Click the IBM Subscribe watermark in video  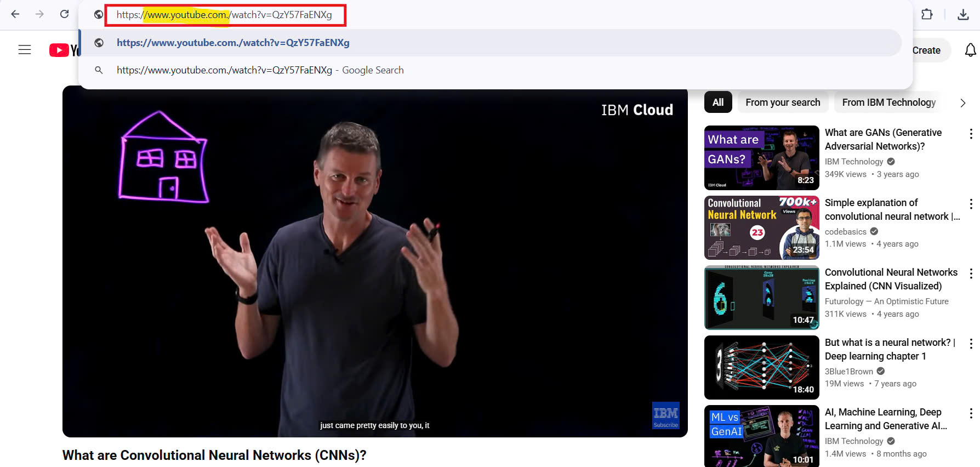click(665, 415)
